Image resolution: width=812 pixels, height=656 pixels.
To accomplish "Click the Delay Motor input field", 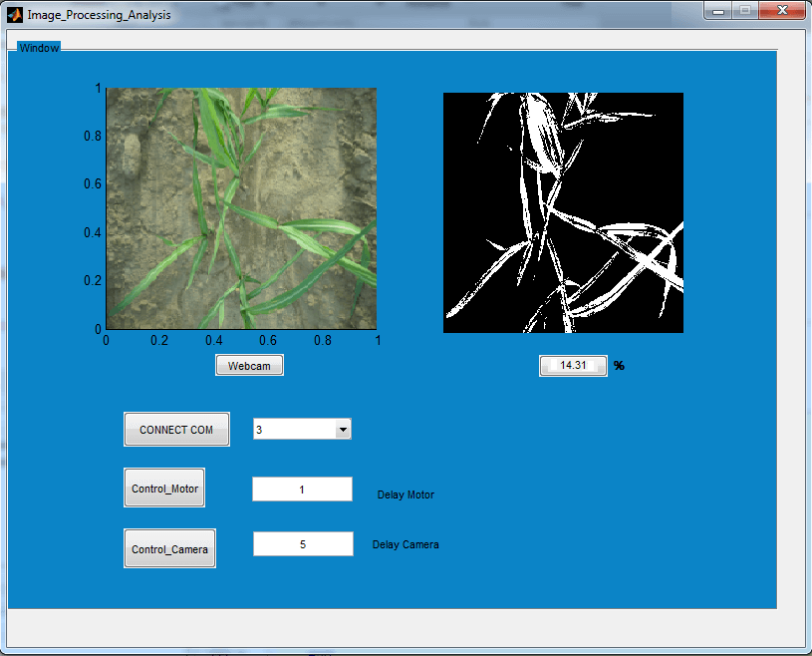I will [302, 490].
